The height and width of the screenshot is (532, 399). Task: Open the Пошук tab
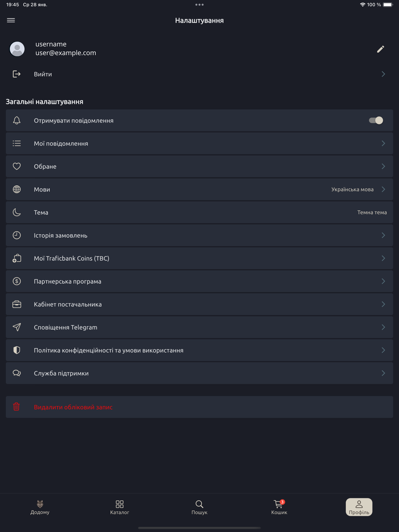pyautogui.click(x=199, y=507)
